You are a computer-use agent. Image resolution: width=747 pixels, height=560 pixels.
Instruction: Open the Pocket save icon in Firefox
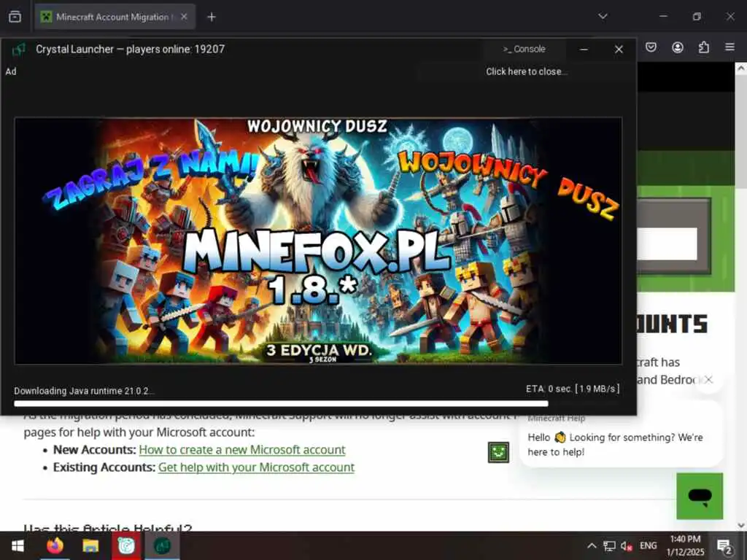[651, 47]
